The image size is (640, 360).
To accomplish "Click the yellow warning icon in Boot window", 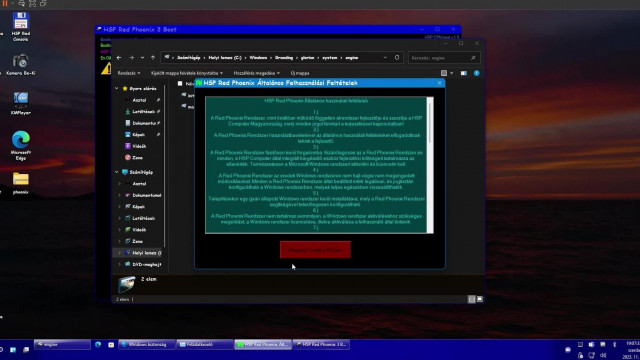I will pyautogui.click(x=106, y=69).
